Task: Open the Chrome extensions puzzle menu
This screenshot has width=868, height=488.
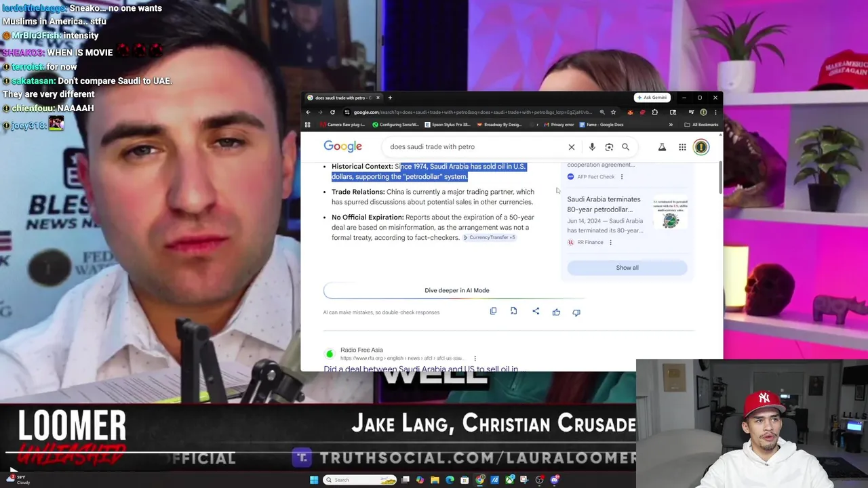Action: pyautogui.click(x=654, y=112)
